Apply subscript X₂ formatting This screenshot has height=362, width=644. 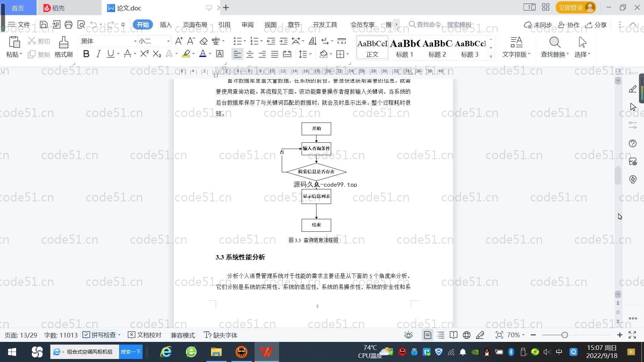coord(157,54)
